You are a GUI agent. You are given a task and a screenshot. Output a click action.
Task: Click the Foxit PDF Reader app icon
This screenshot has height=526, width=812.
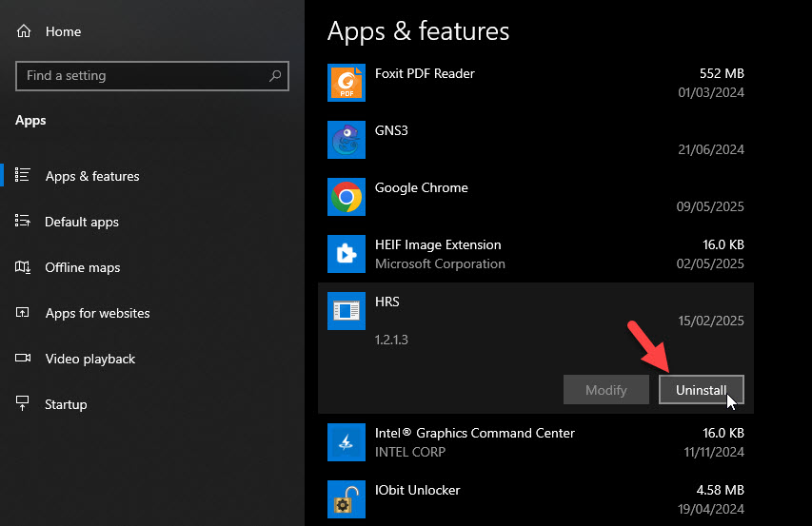(x=346, y=83)
